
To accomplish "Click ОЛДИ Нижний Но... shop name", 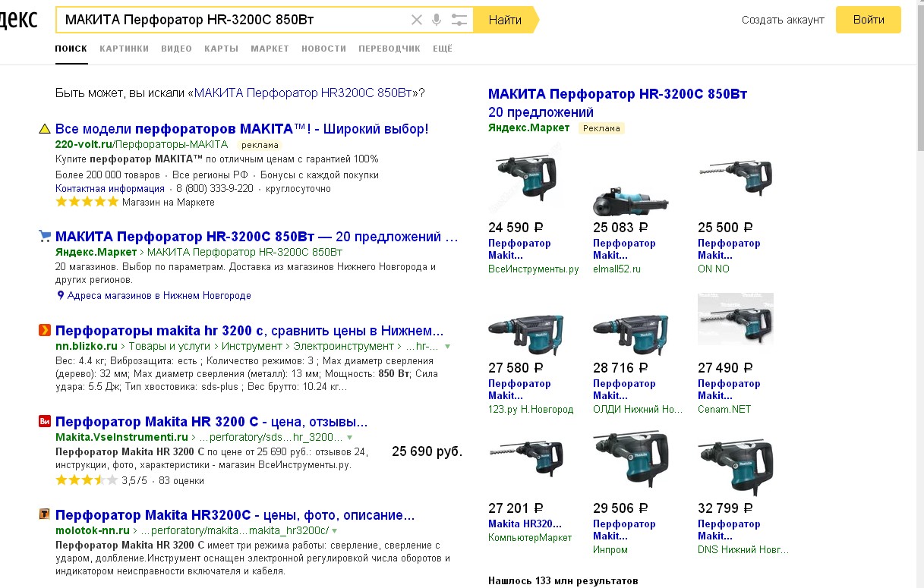I will [x=638, y=409].
